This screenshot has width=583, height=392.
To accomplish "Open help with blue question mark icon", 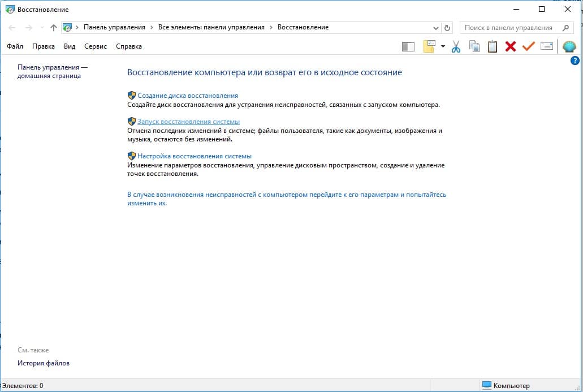I will pyautogui.click(x=575, y=61).
